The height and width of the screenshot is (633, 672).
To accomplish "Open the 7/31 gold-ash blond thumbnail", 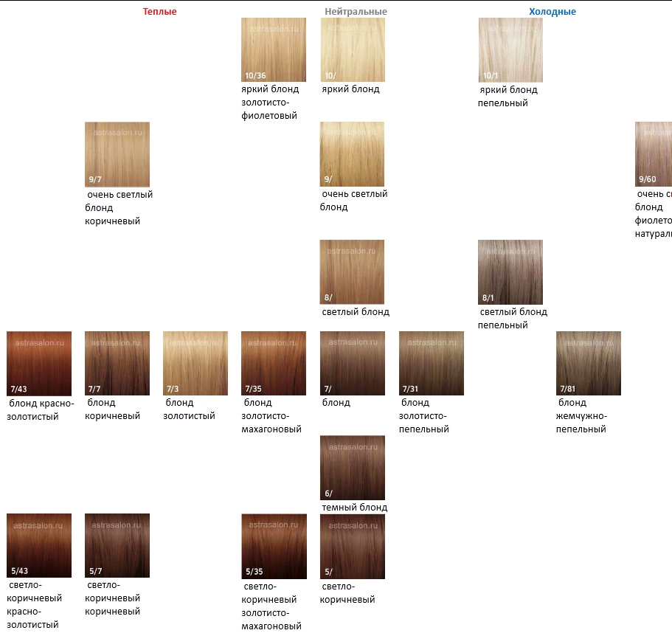I will point(432,364).
